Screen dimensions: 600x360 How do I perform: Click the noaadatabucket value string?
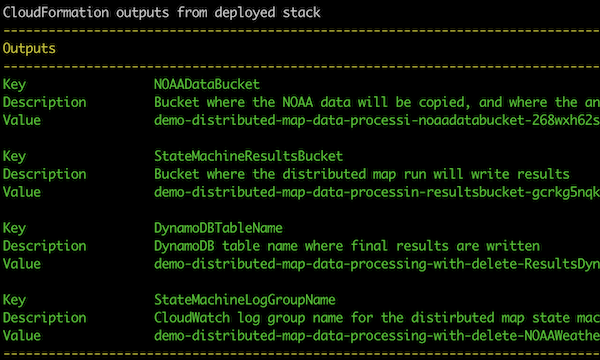click(377, 120)
